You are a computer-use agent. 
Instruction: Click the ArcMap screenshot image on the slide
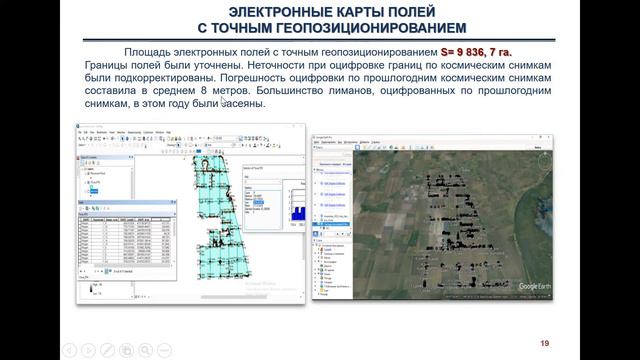click(x=191, y=214)
